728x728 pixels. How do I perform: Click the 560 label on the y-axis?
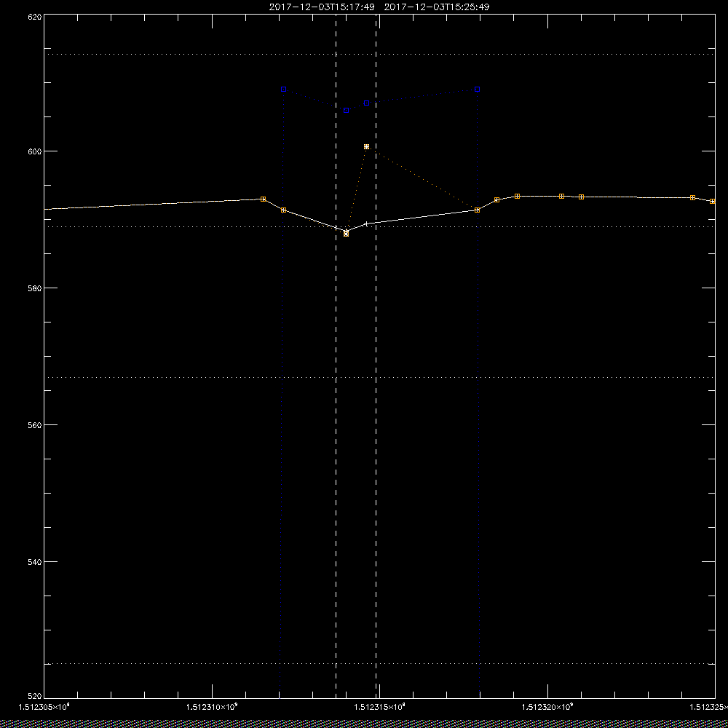pyautogui.click(x=35, y=425)
